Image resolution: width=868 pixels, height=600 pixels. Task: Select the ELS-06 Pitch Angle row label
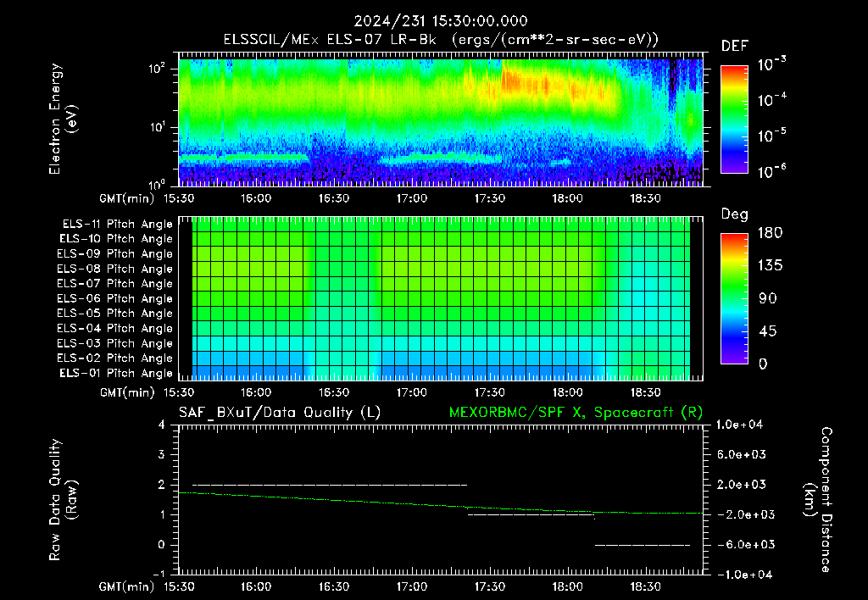point(115,298)
